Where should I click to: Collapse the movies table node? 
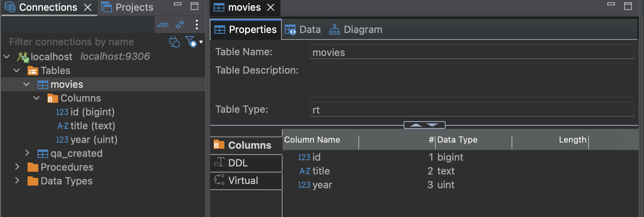tap(26, 84)
